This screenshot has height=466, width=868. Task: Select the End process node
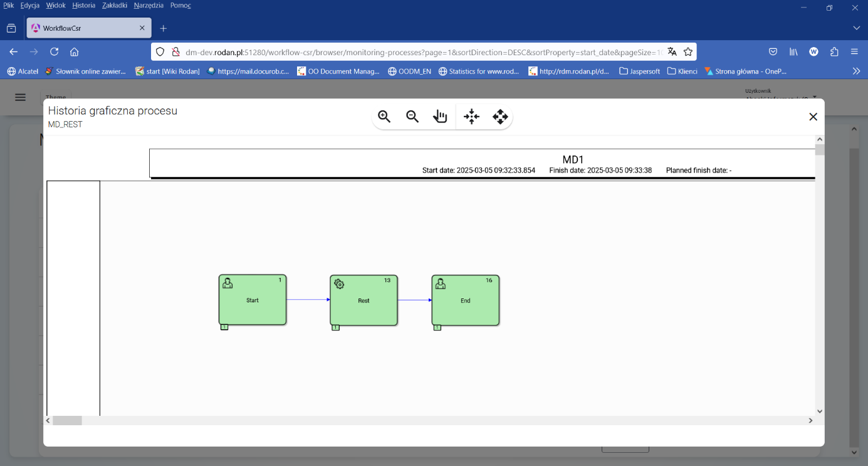click(465, 300)
